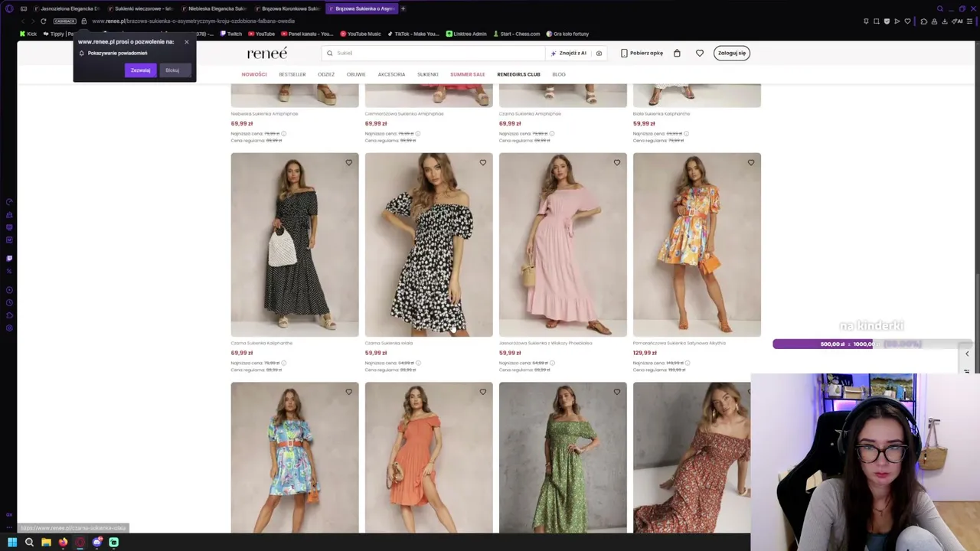Switch to the Brązowa Koronkowa browser tab

click(x=286, y=8)
